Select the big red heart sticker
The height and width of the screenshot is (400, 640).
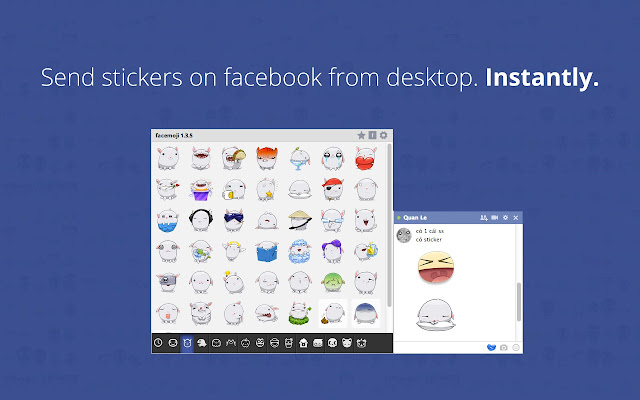(365, 158)
